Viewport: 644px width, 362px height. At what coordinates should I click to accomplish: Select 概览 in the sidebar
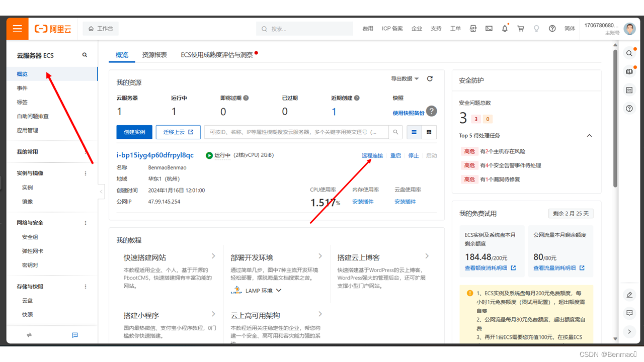pyautogui.click(x=52, y=74)
